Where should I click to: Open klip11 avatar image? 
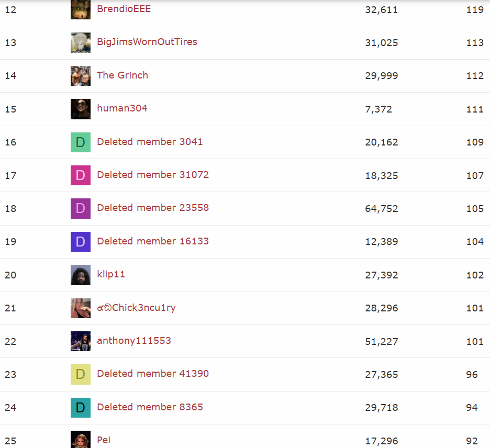tap(80, 275)
